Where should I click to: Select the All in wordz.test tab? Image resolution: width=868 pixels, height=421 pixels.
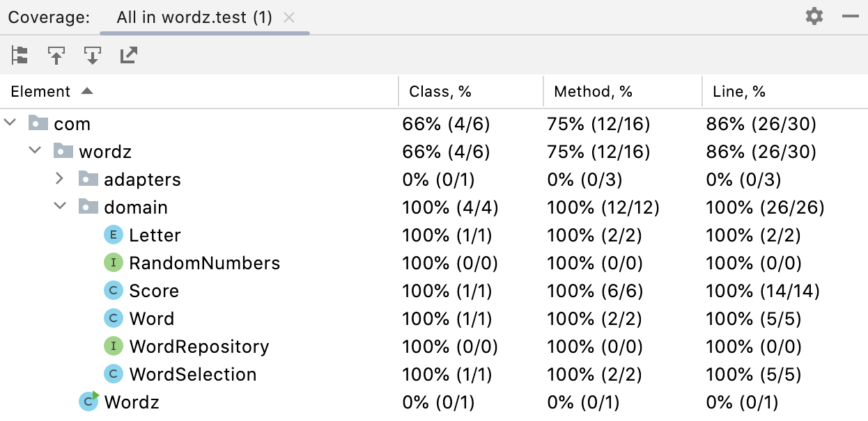(194, 17)
